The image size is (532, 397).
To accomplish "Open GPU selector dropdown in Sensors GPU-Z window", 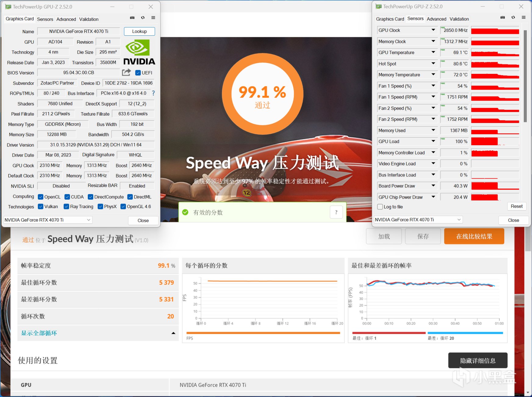I will point(418,220).
